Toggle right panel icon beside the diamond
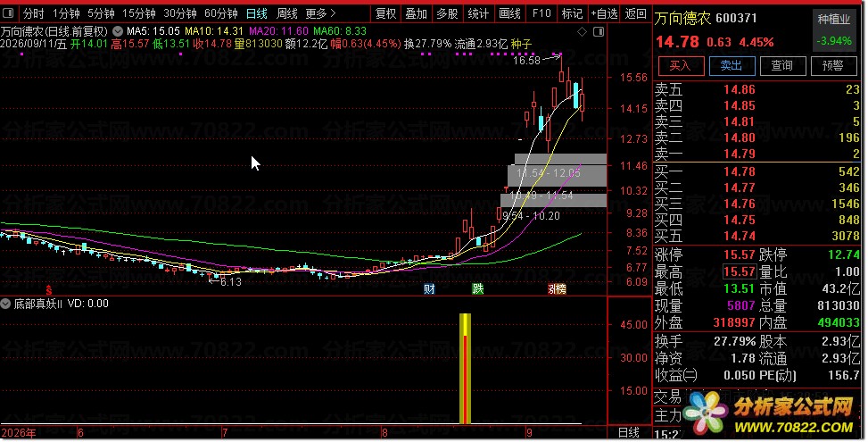The height and width of the screenshot is (442, 868). [599, 32]
